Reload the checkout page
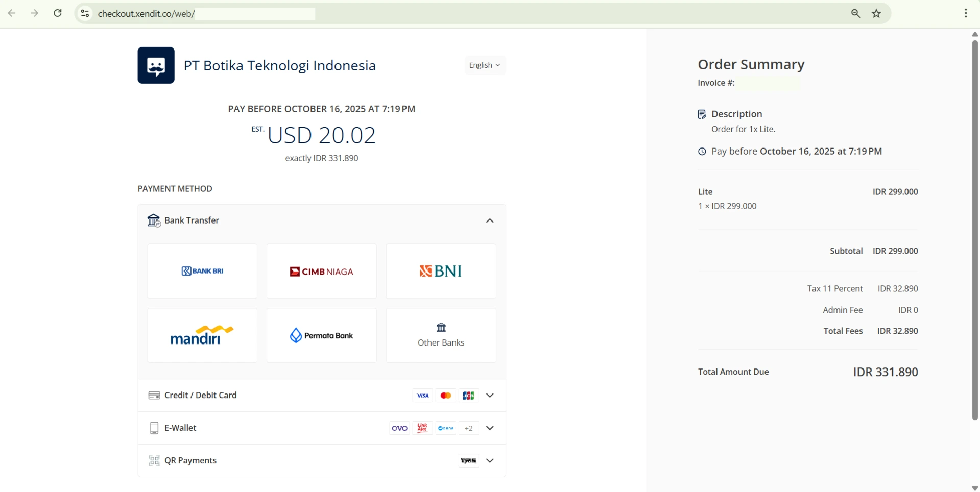Image resolution: width=980 pixels, height=492 pixels. tap(58, 13)
